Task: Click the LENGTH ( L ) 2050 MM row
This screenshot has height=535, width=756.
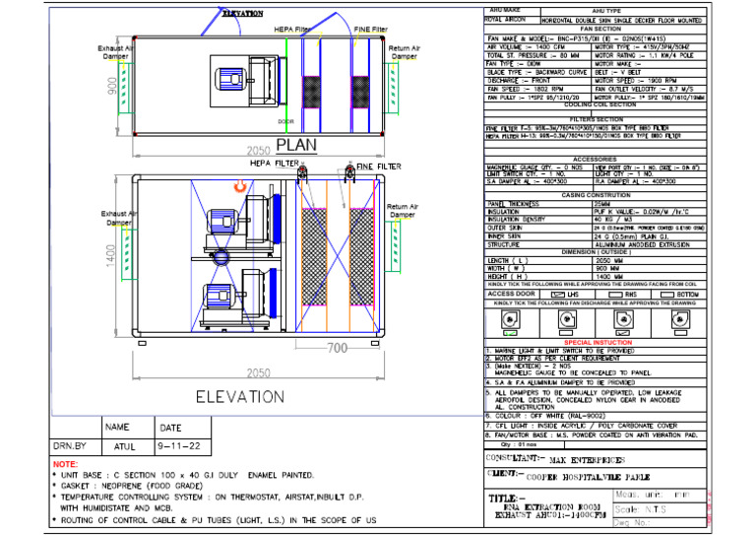Action: [x=596, y=260]
